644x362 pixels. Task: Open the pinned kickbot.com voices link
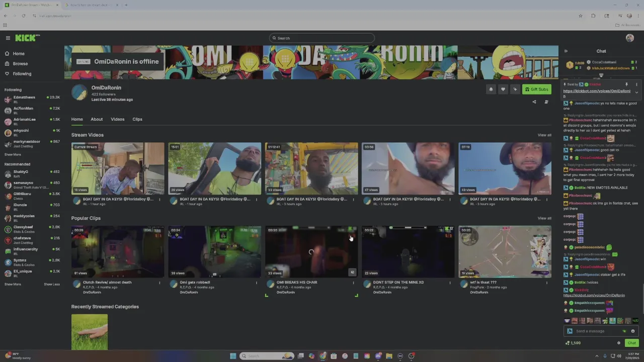tap(597, 94)
